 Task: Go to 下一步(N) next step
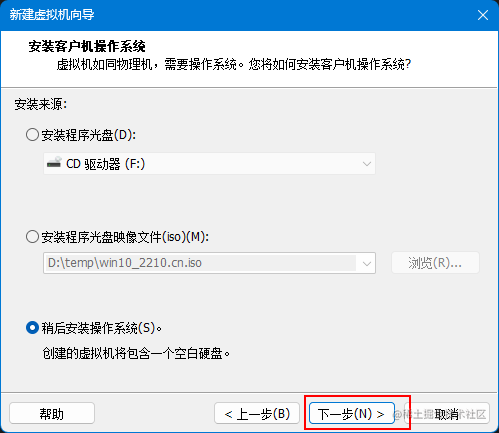tap(352, 414)
